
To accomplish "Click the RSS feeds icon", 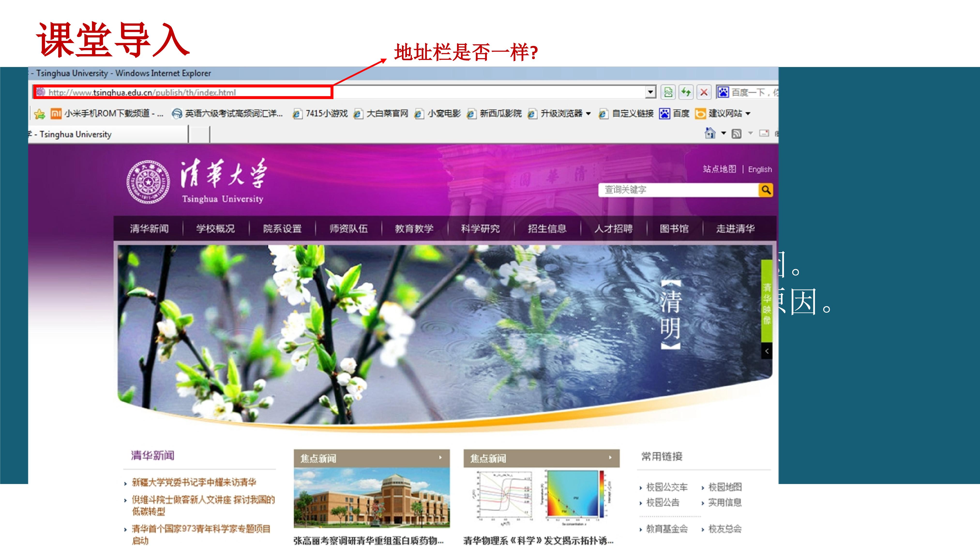I will [737, 134].
